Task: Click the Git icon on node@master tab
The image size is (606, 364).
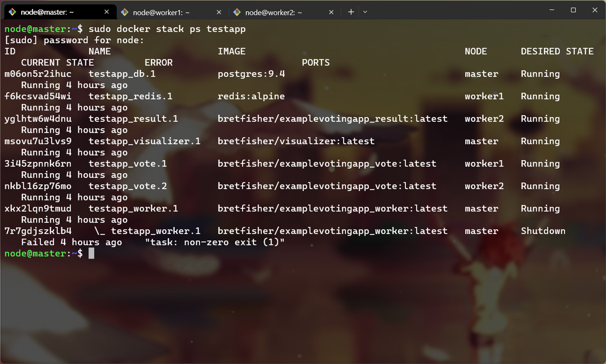Action: (12, 12)
